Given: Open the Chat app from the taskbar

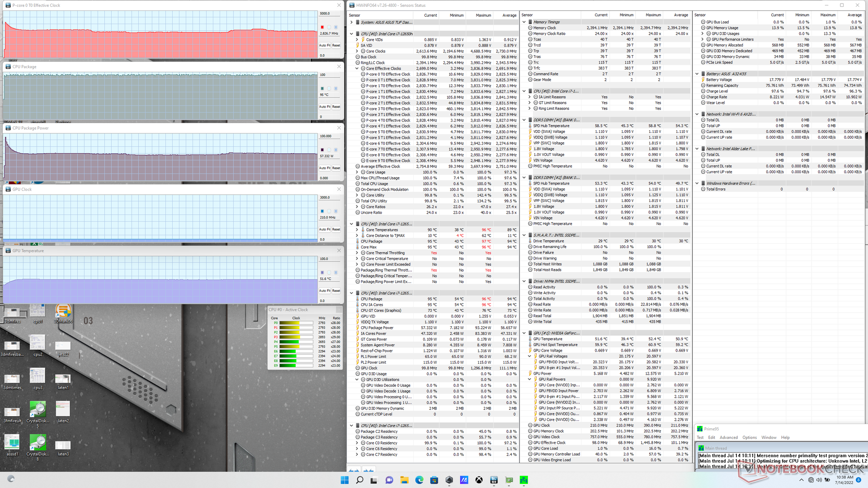Looking at the screenshot, I should 389,480.
